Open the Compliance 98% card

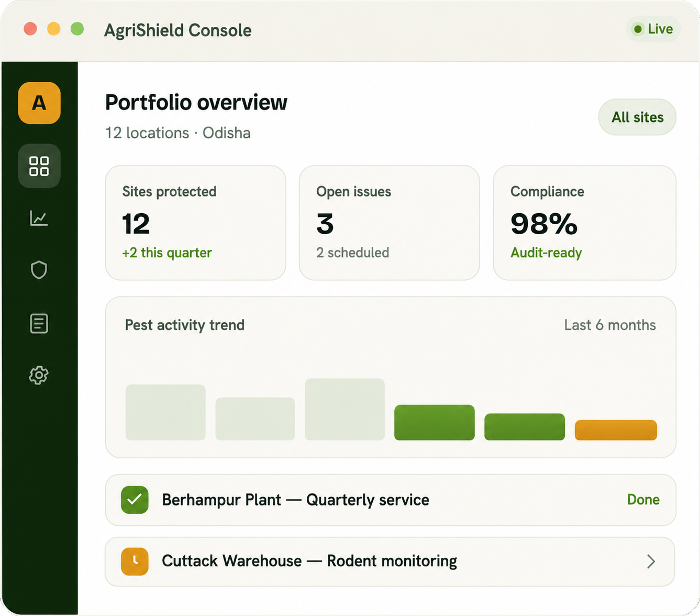(585, 223)
